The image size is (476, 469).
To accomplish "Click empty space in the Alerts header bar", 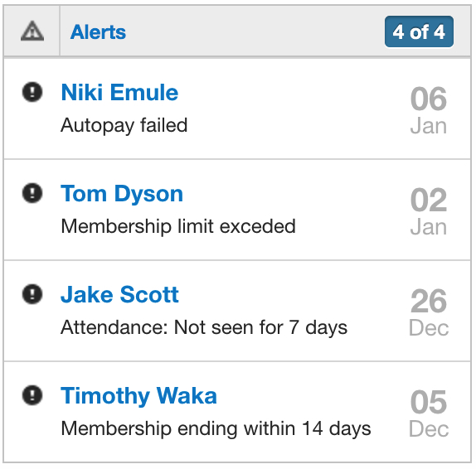I will [x=255, y=31].
